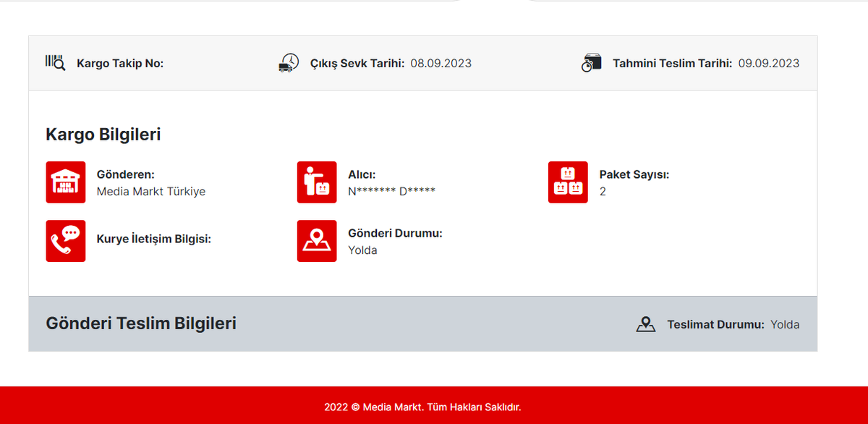868x424 pixels.
Task: Click the package stopwatch icon by Tahmini Teslim Tarihi
Action: (591, 62)
